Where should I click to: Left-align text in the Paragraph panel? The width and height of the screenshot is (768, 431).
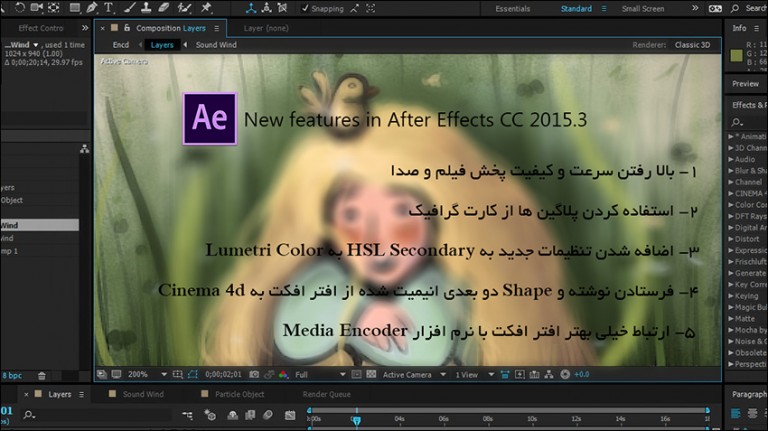pos(736,414)
